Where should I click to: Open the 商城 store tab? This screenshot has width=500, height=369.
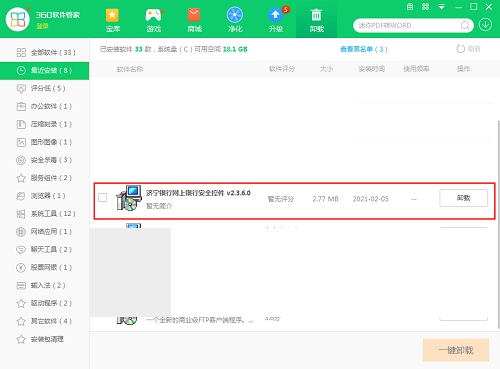pyautogui.click(x=194, y=20)
